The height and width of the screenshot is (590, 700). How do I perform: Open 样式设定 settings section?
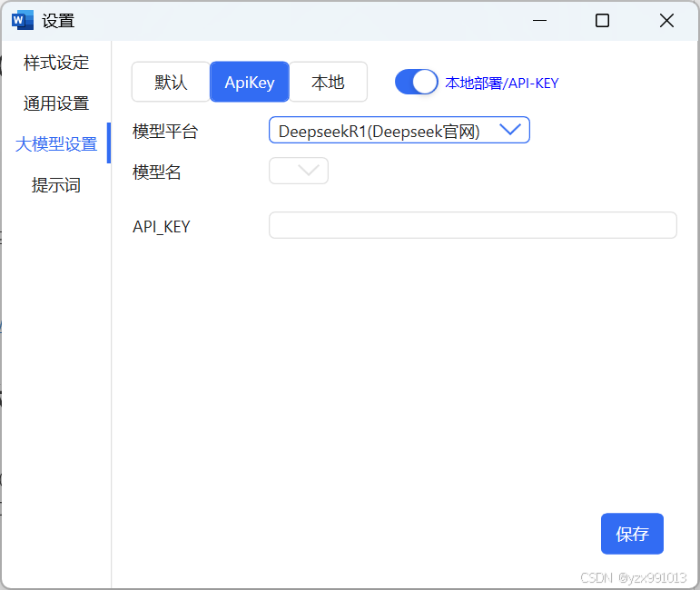click(56, 63)
